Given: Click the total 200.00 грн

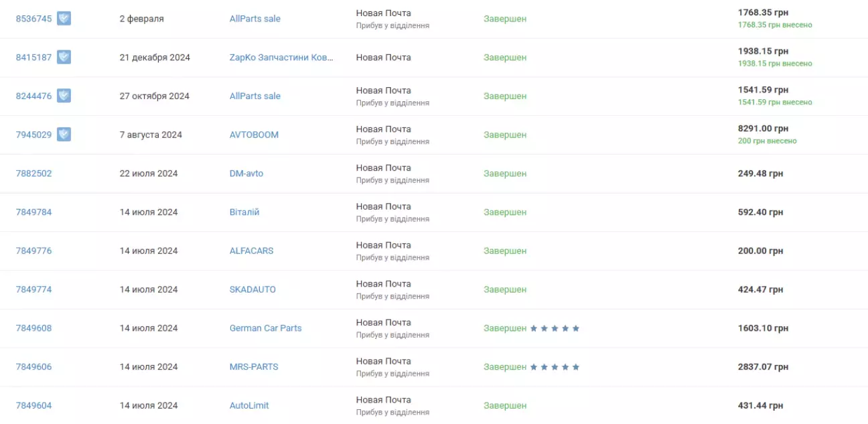Looking at the screenshot, I should point(760,251).
